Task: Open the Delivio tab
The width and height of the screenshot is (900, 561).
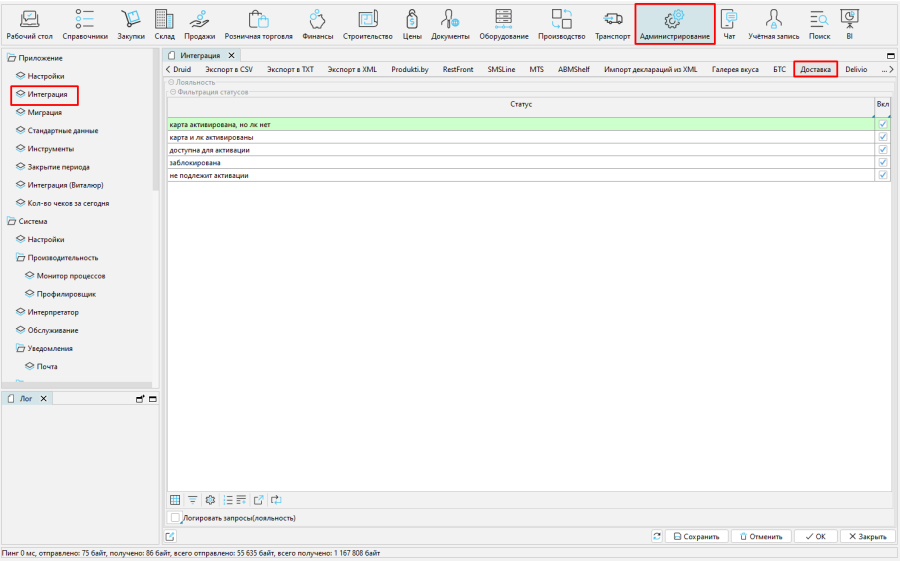Action: tap(856, 69)
